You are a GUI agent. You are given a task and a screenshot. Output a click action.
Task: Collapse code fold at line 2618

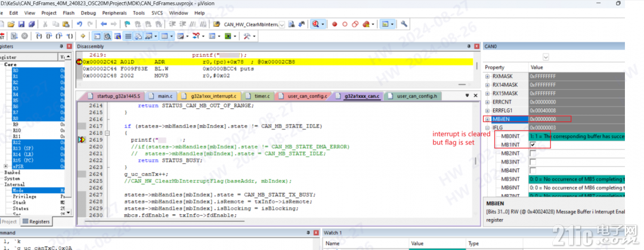pyautogui.click(x=107, y=133)
